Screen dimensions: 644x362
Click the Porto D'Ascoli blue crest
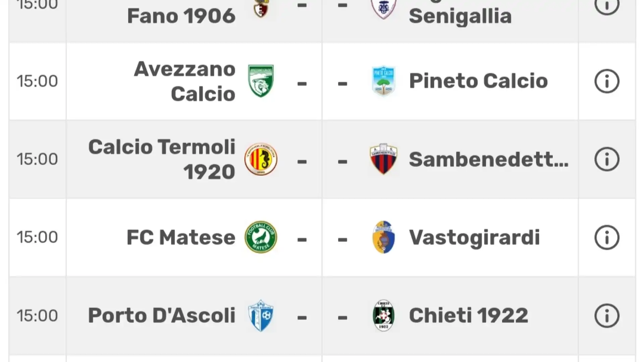[x=261, y=316]
